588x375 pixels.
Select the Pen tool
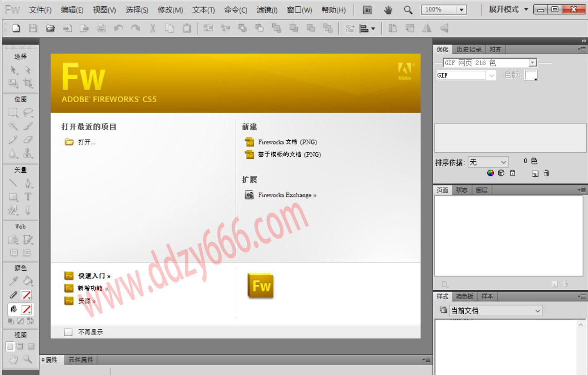[x=28, y=183]
